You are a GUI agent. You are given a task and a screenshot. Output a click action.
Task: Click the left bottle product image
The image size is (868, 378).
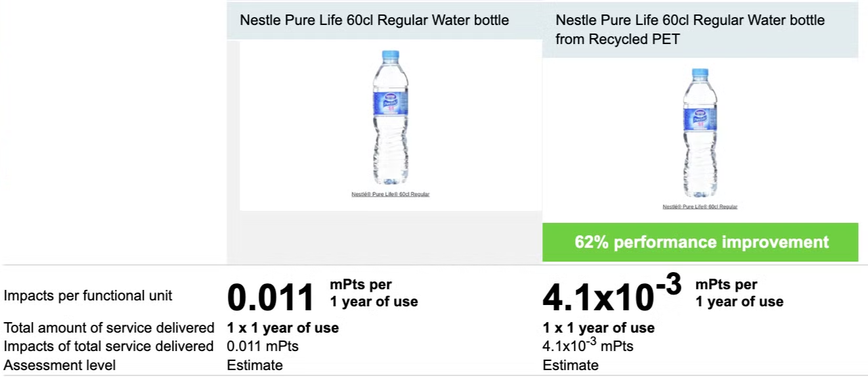pos(391,118)
